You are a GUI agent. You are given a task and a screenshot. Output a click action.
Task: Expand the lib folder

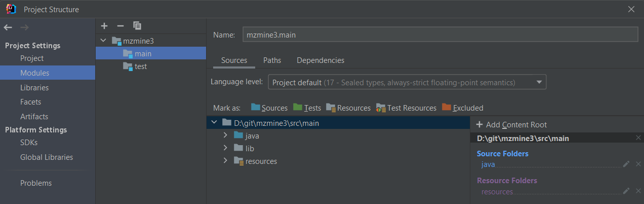click(226, 148)
